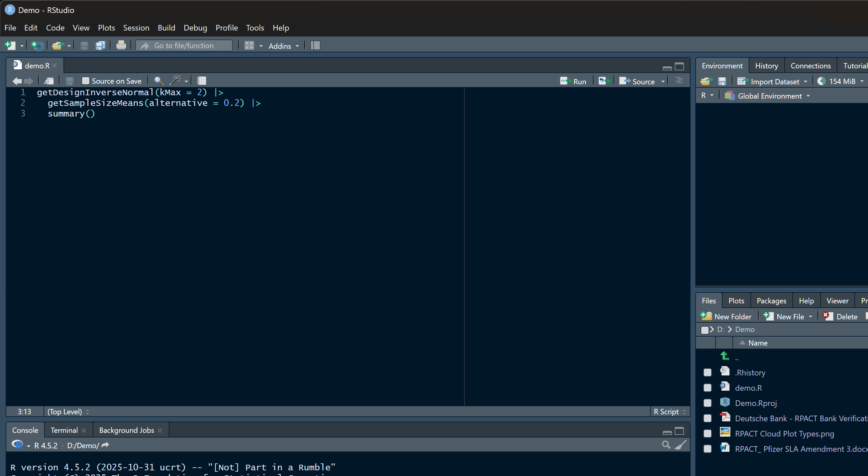Screen dimensions: 868x476
Task: Open the demo.R file in Files list
Action: click(x=748, y=388)
